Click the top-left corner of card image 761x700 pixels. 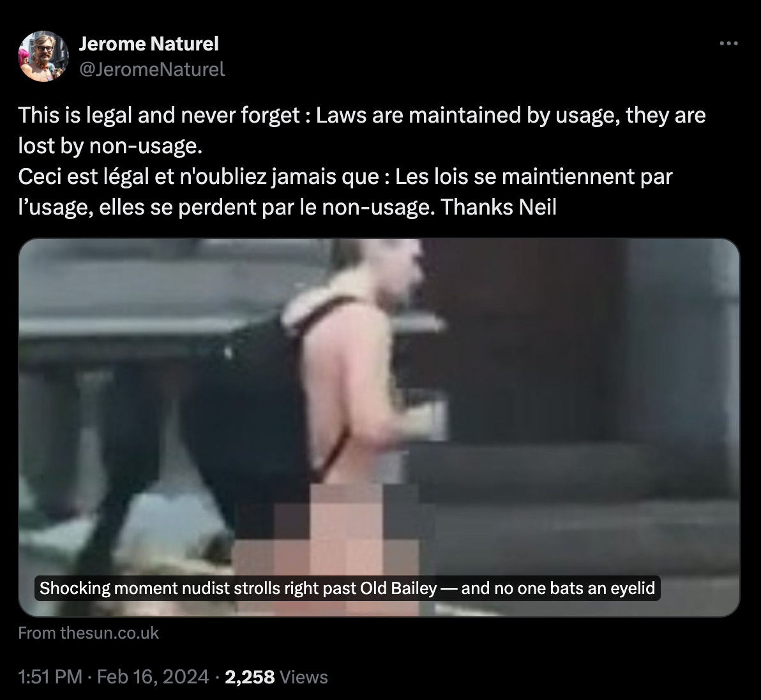tap(29, 248)
